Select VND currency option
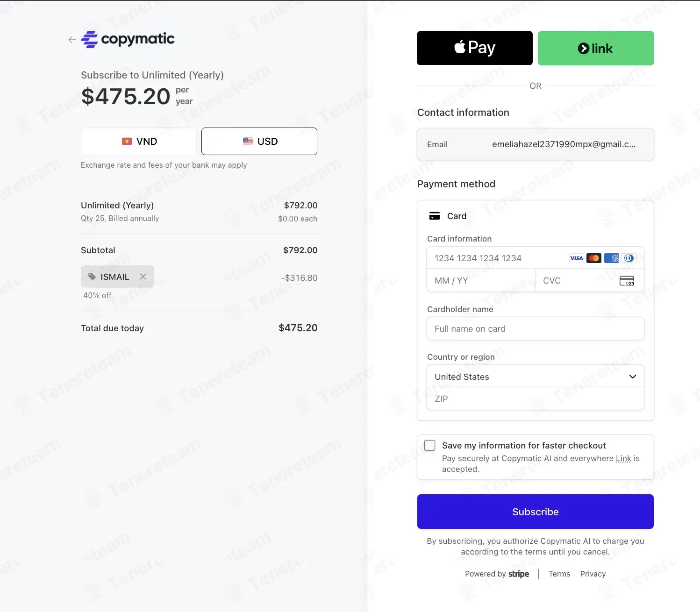700x612 pixels. (x=139, y=141)
